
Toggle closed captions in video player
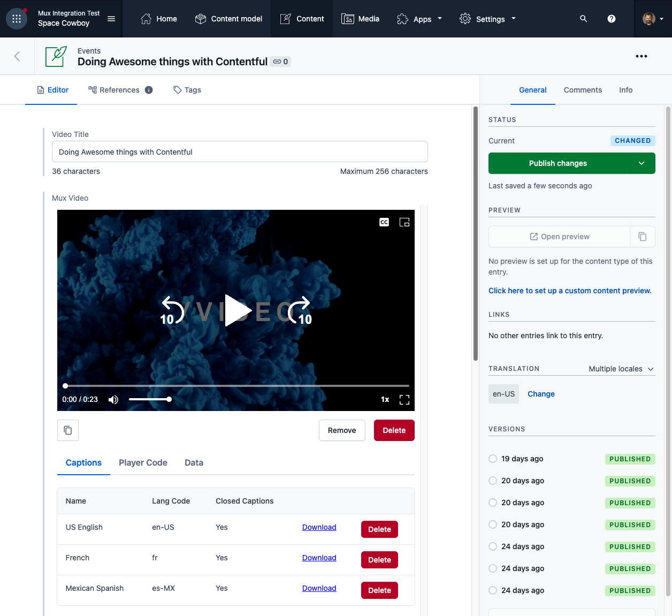click(384, 222)
